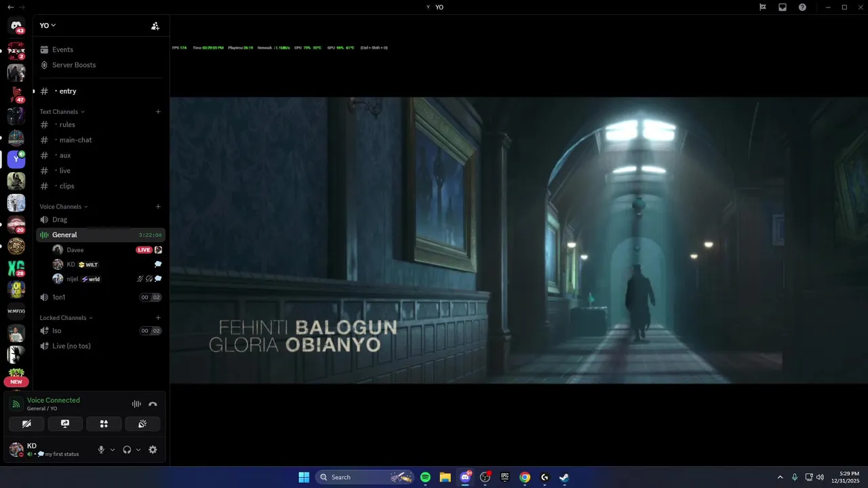
Task: Open the rules text channel
Action: (100, 125)
